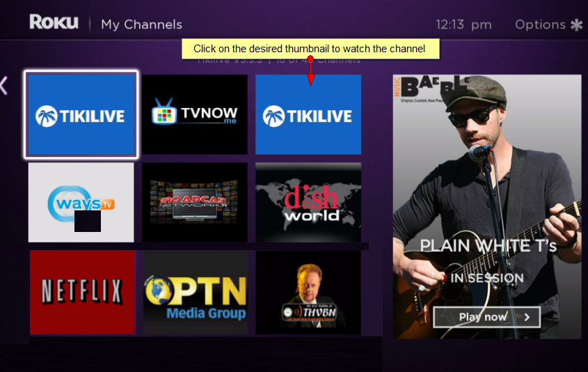This screenshot has height=372, width=588.
Task: Open the TikiLive tile beside TVNOW.me
Action: click(x=308, y=114)
